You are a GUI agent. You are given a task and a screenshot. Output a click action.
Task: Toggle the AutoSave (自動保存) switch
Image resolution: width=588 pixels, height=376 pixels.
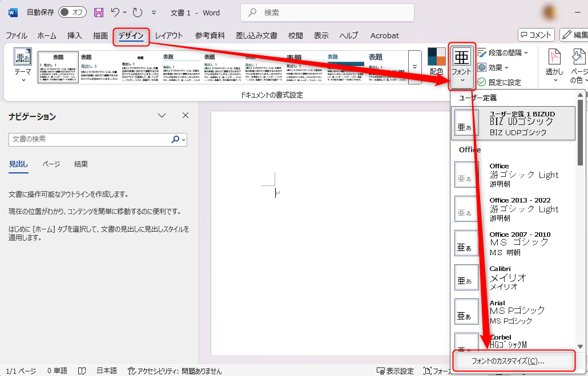tap(71, 12)
